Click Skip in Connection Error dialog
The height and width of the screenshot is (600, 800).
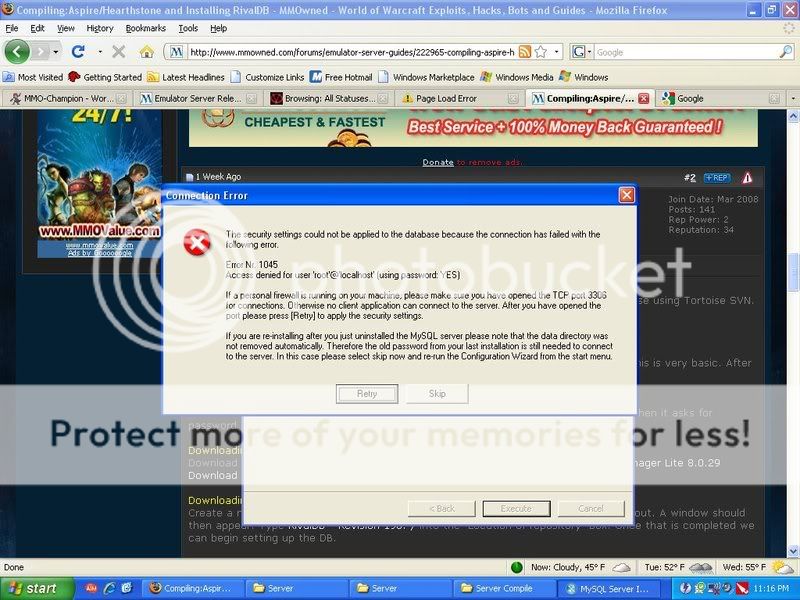[437, 393]
